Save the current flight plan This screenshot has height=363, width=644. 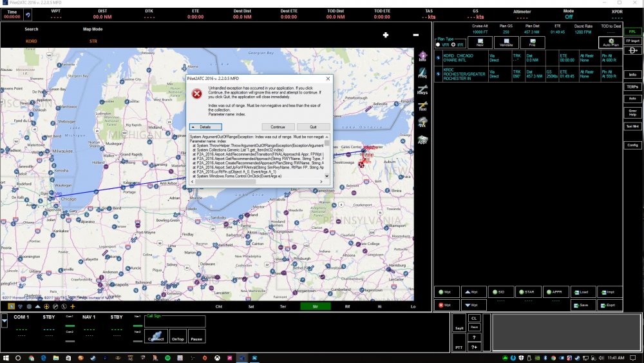pyautogui.click(x=583, y=305)
